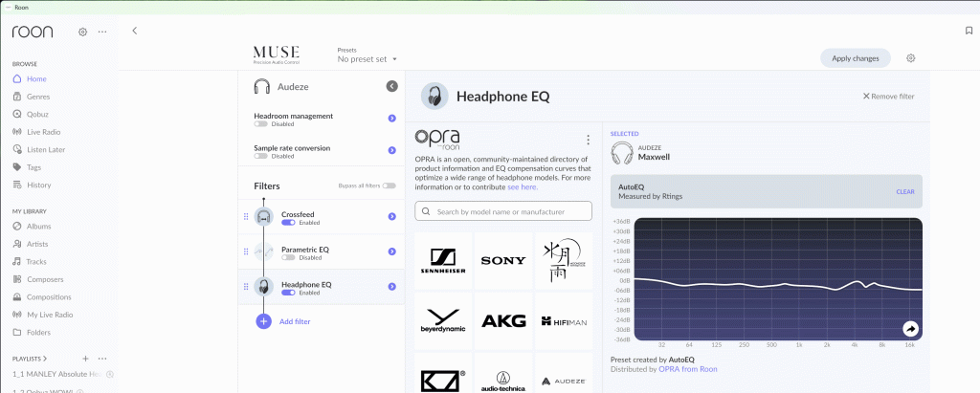Open 1_1 MANLEY Absolute playlist
Viewport: 980px width, 393px height.
[x=56, y=374]
